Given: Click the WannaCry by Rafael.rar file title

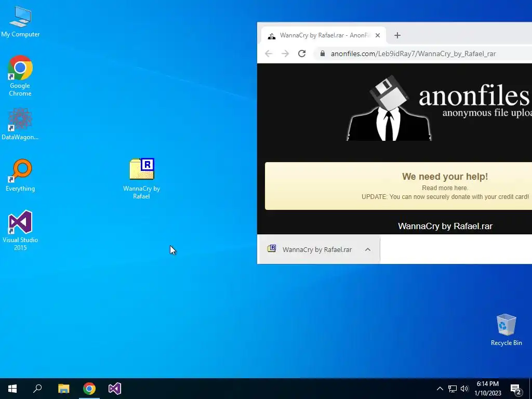Looking at the screenshot, I should [x=445, y=227].
